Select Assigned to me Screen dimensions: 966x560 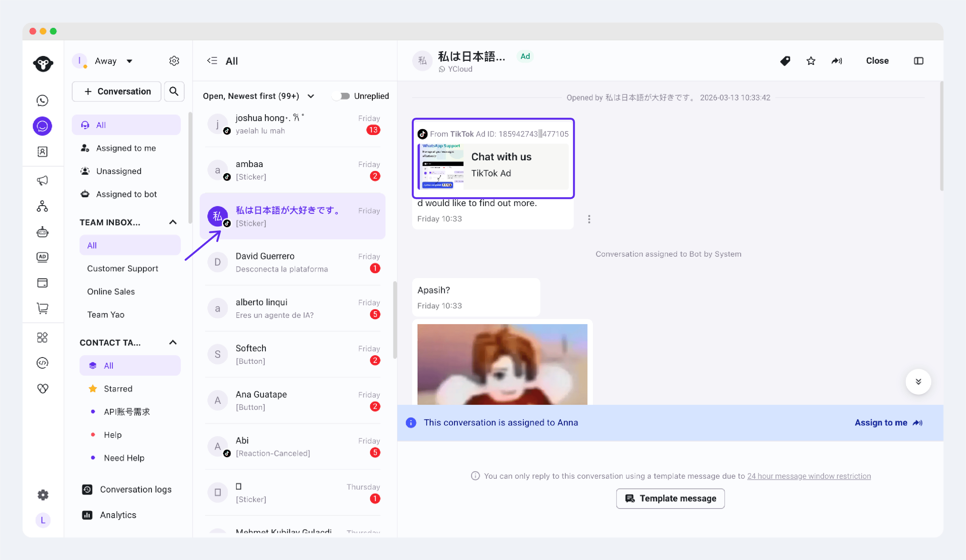click(x=126, y=148)
